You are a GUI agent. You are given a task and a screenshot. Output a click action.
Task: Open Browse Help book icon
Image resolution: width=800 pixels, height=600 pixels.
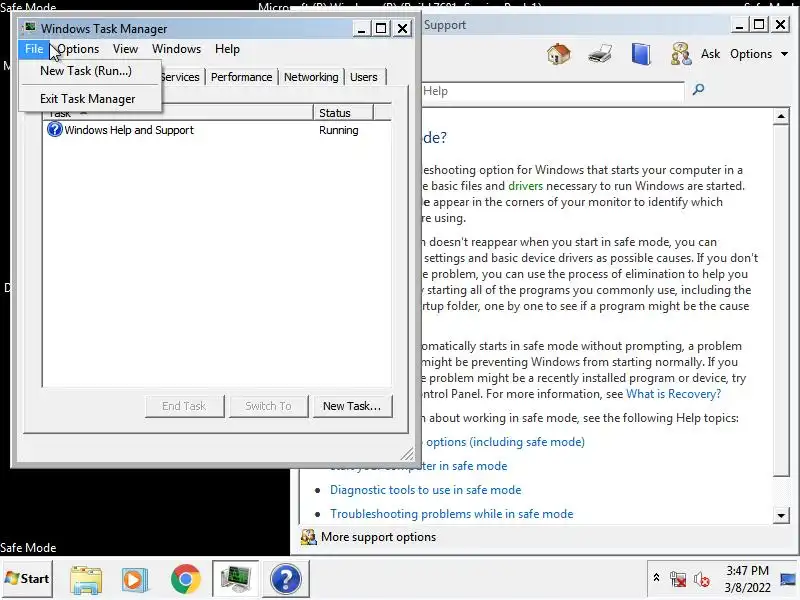click(641, 54)
